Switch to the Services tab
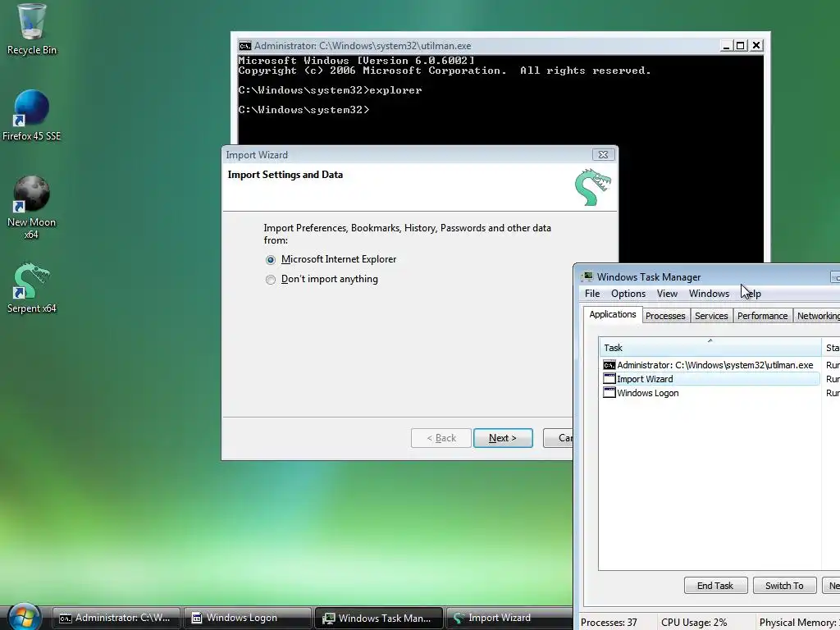 click(x=711, y=316)
